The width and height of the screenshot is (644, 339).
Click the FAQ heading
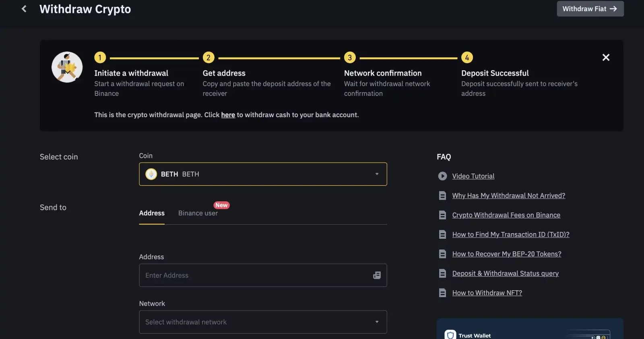coord(444,157)
